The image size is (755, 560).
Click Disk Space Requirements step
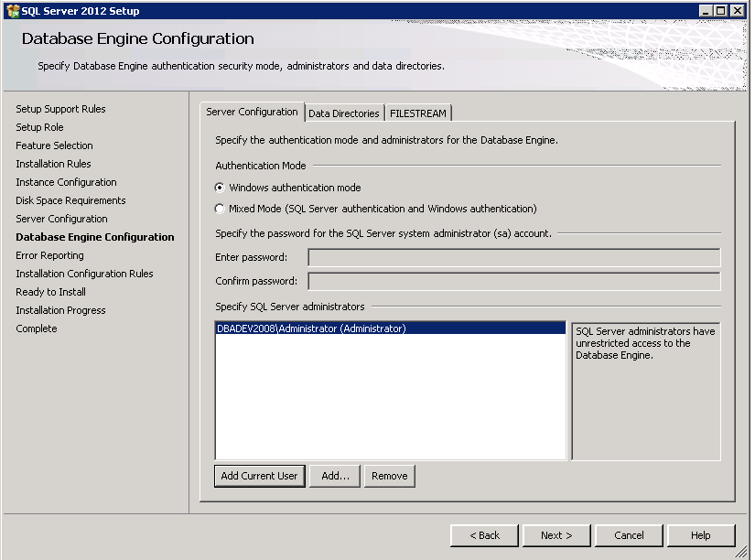click(70, 200)
